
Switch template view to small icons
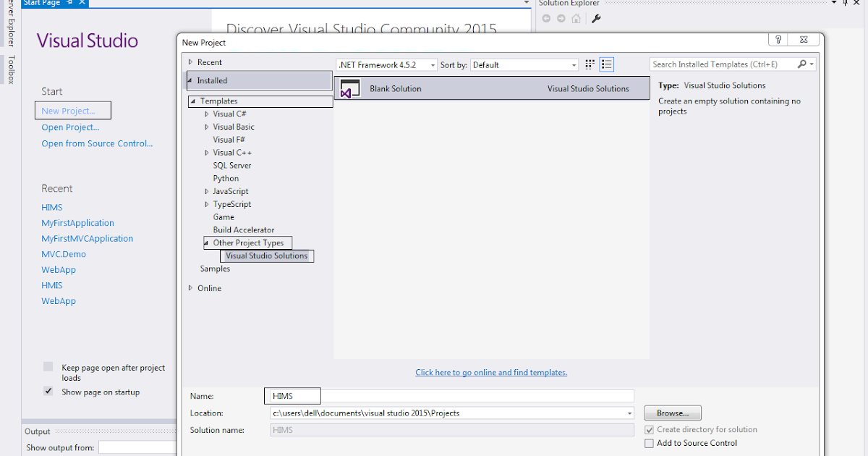coord(607,64)
